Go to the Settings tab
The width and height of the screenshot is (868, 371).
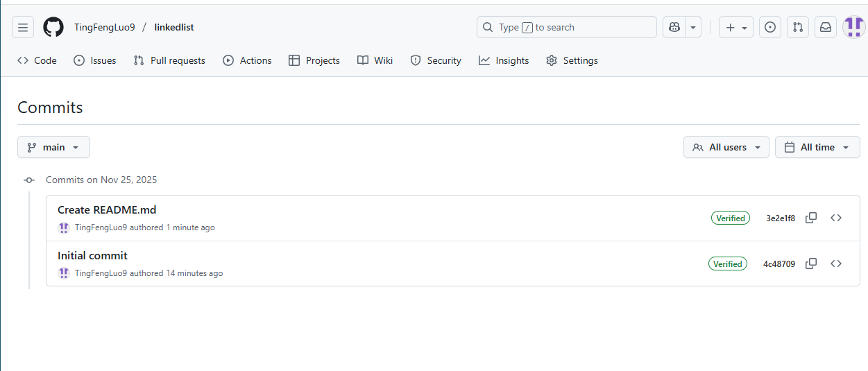[572, 60]
